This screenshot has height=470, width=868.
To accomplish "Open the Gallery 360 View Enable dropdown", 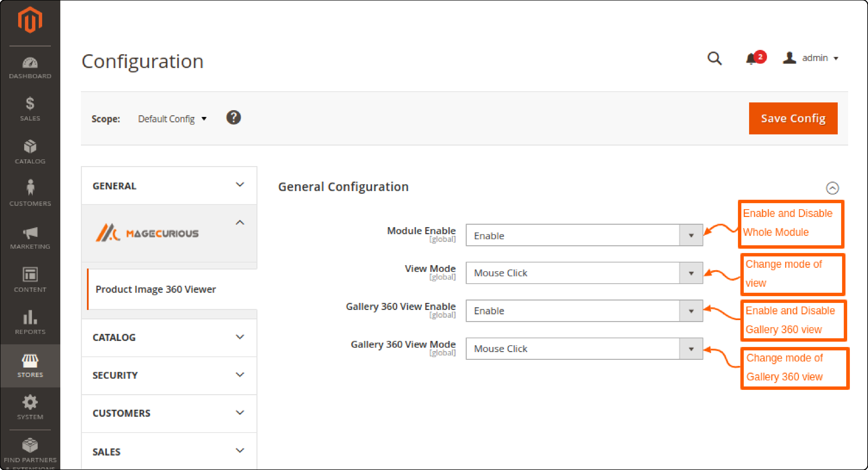I will click(691, 311).
